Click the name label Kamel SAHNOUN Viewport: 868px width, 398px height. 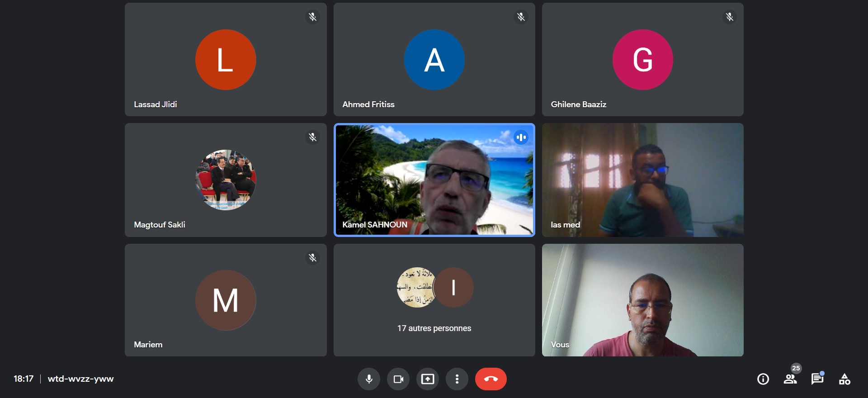375,225
